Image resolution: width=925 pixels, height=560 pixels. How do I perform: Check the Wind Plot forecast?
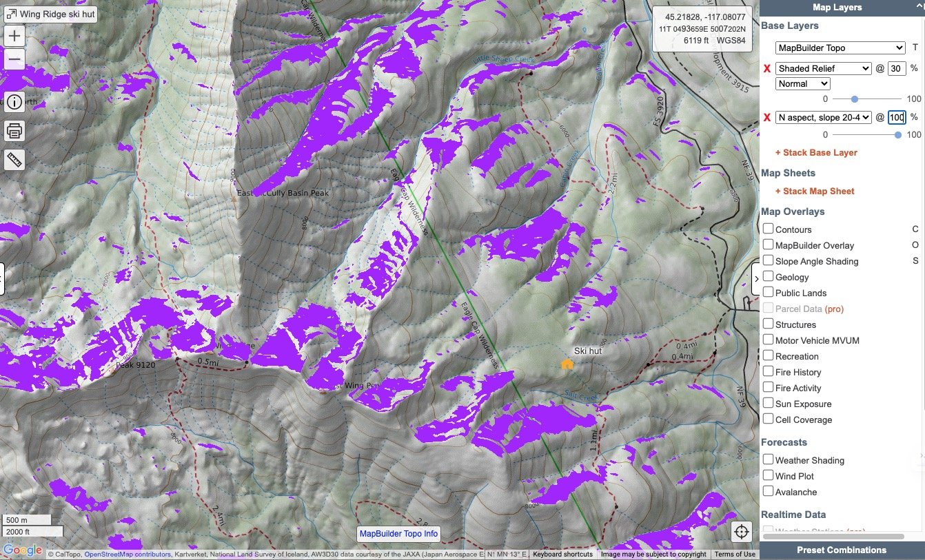(768, 475)
